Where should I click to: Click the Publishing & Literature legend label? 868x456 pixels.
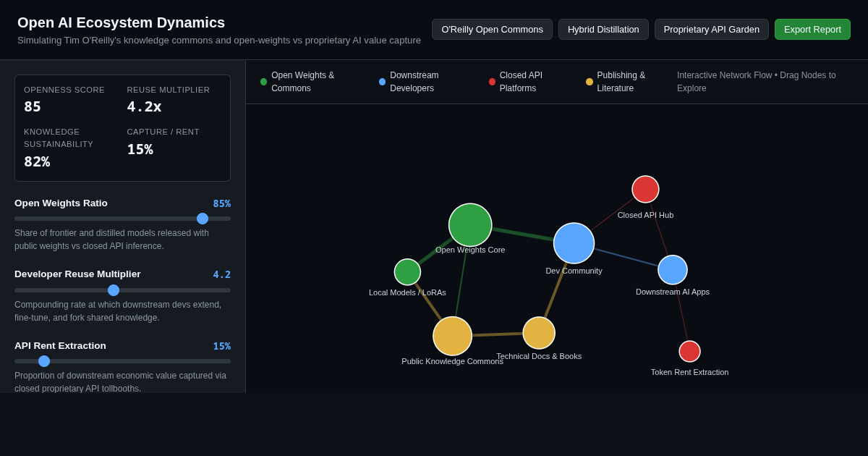(621, 82)
